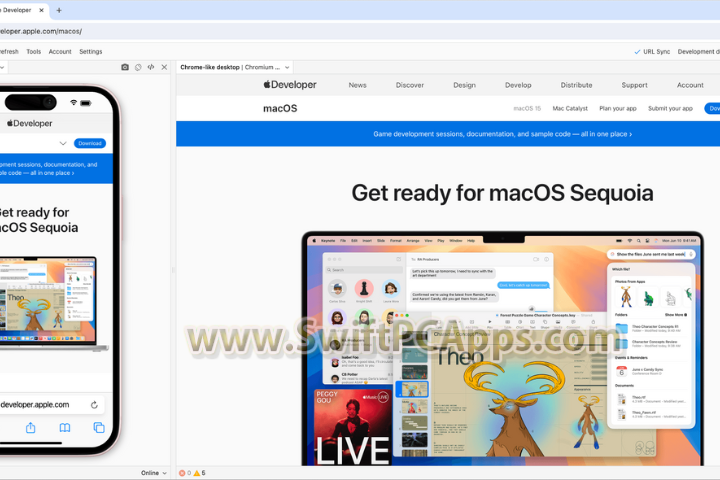Click the MacBook hero image in desktop view
720x480 pixels.
[x=502, y=349]
